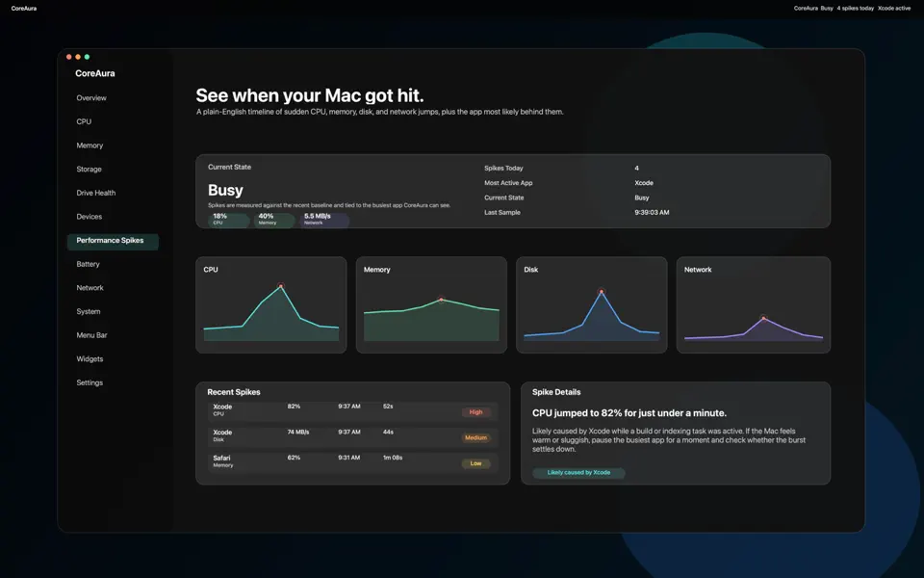Click the Busy current state heading

tap(225, 190)
